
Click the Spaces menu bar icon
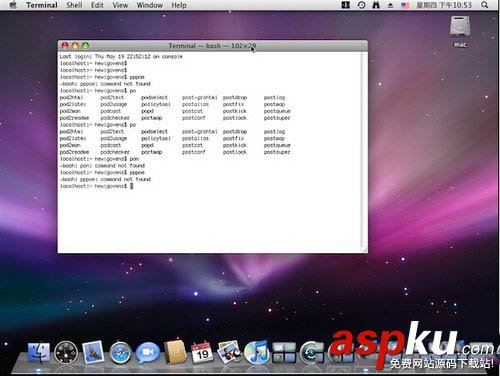(346, 5)
